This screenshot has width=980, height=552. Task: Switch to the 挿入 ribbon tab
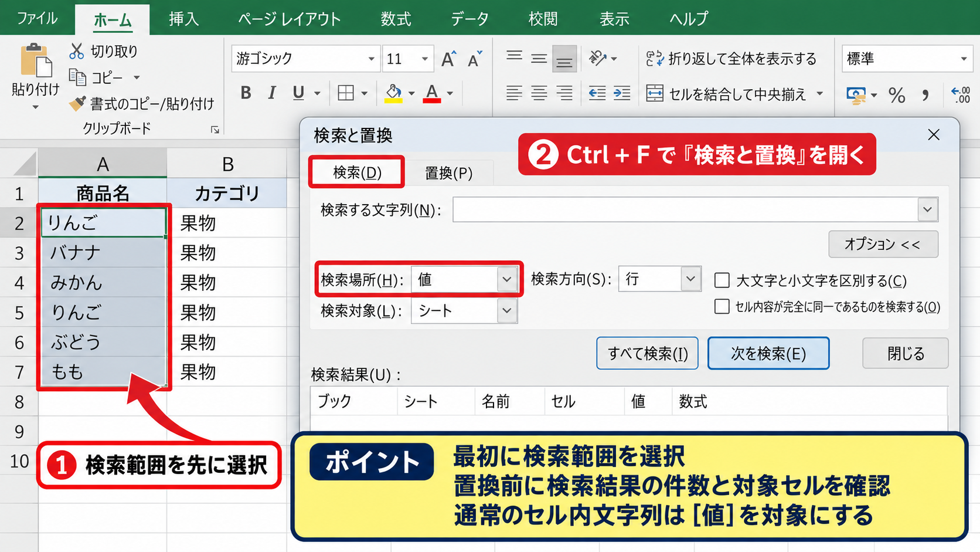pyautogui.click(x=184, y=19)
